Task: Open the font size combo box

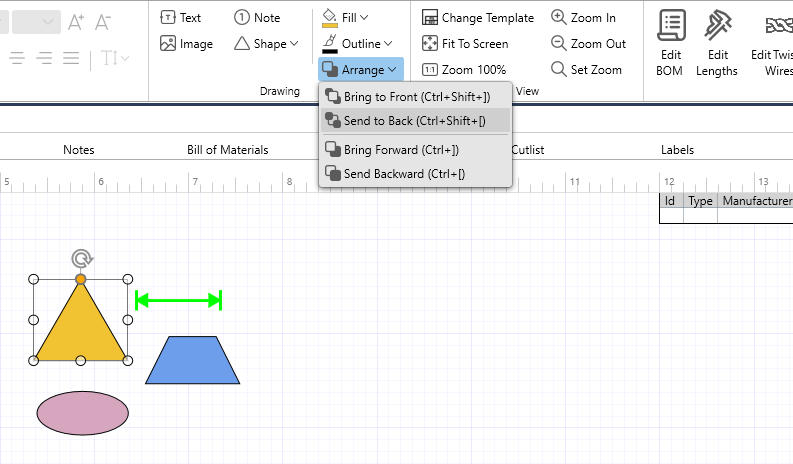Action: [x=36, y=22]
